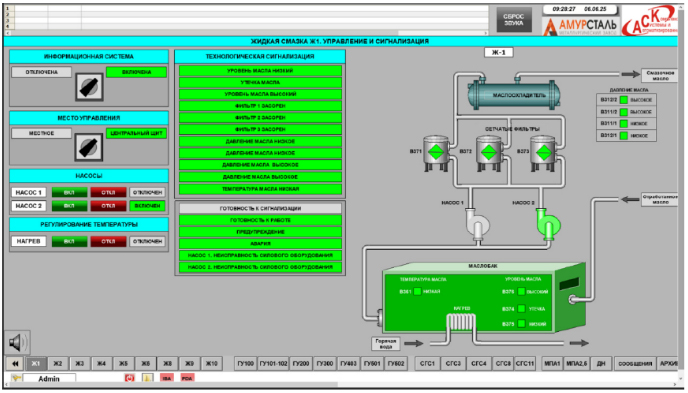Turn off НАСОС 2 with ОТКЛ

(108, 206)
